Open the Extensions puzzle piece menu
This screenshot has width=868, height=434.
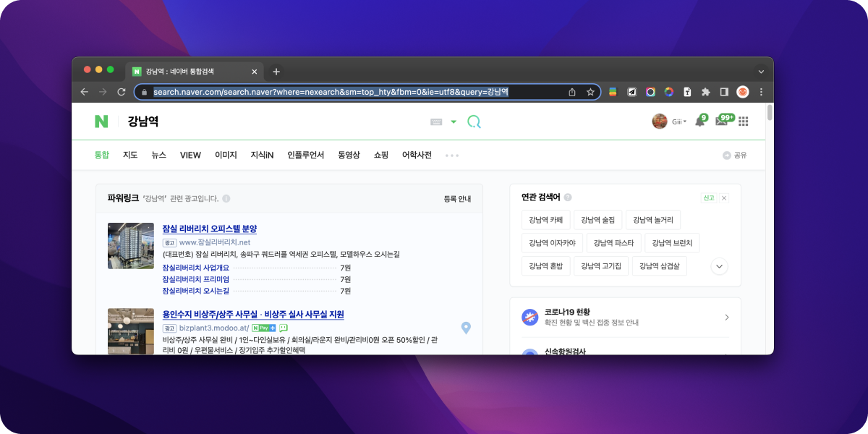point(706,92)
